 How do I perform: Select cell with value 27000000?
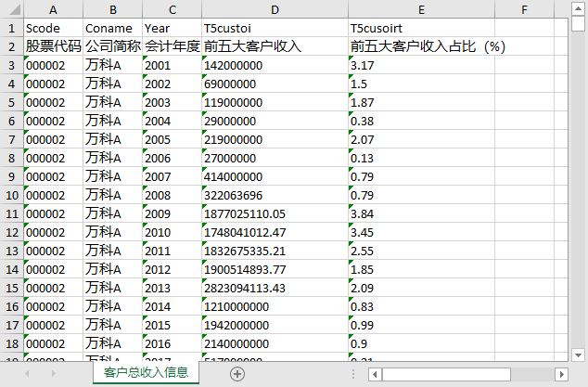(275, 158)
